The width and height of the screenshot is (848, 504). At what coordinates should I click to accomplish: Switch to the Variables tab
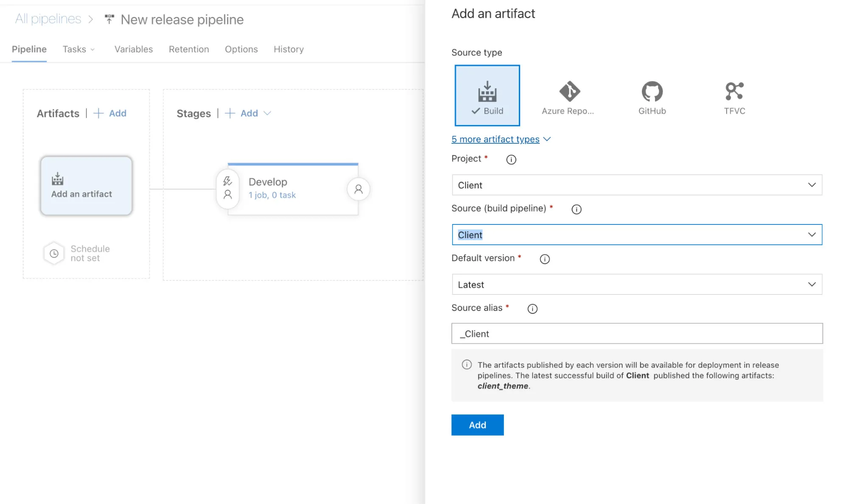tap(133, 49)
